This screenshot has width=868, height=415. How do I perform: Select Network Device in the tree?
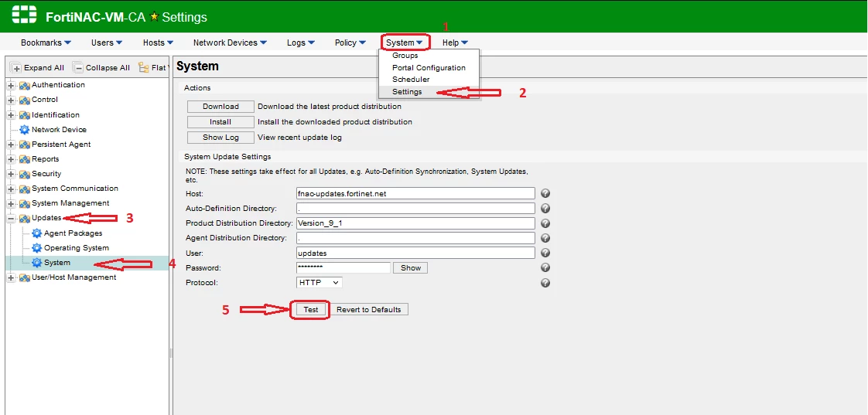[x=59, y=130]
